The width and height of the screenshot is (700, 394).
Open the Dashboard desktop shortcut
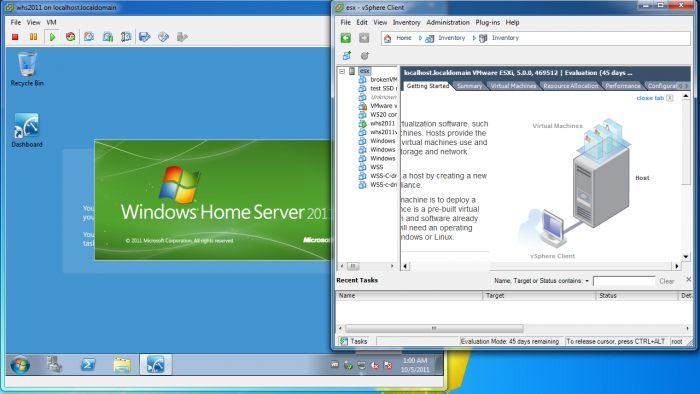click(x=27, y=130)
